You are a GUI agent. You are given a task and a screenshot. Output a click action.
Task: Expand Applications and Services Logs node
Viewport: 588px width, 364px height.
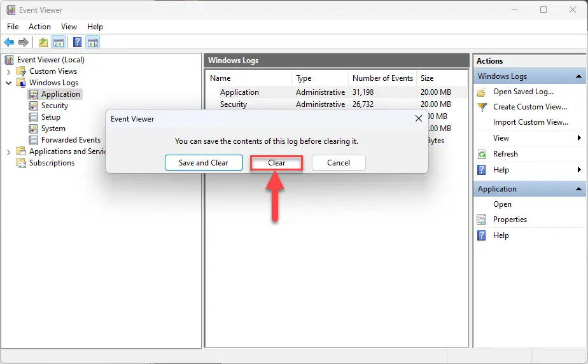coord(9,152)
